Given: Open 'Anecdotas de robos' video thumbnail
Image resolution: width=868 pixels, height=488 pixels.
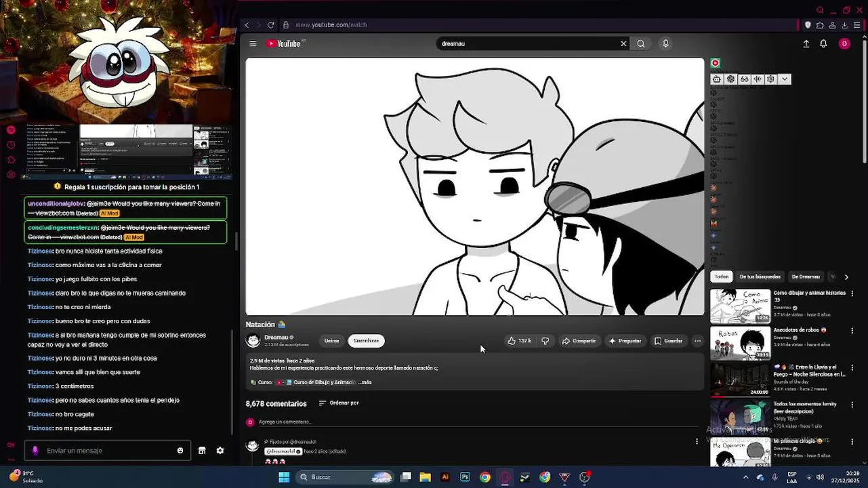Looking at the screenshot, I should 740,344.
